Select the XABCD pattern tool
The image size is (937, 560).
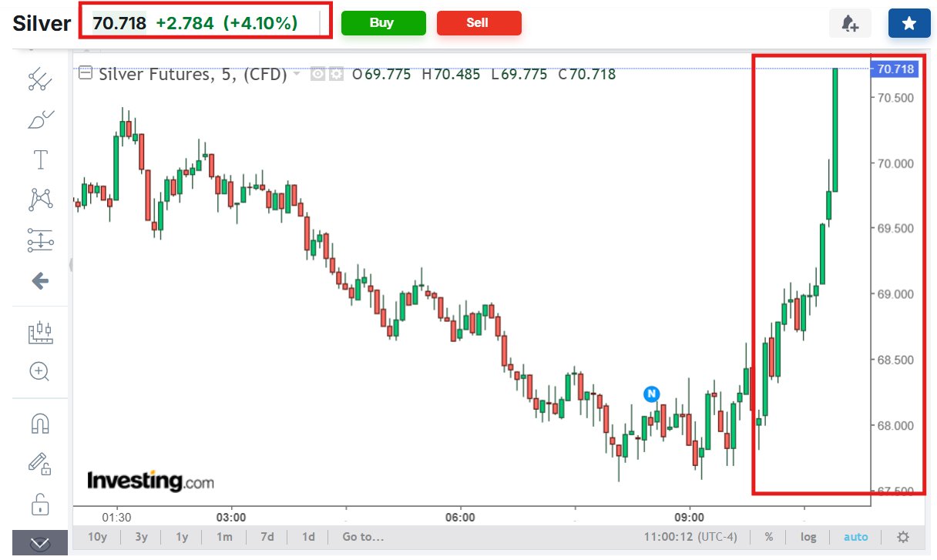40,200
